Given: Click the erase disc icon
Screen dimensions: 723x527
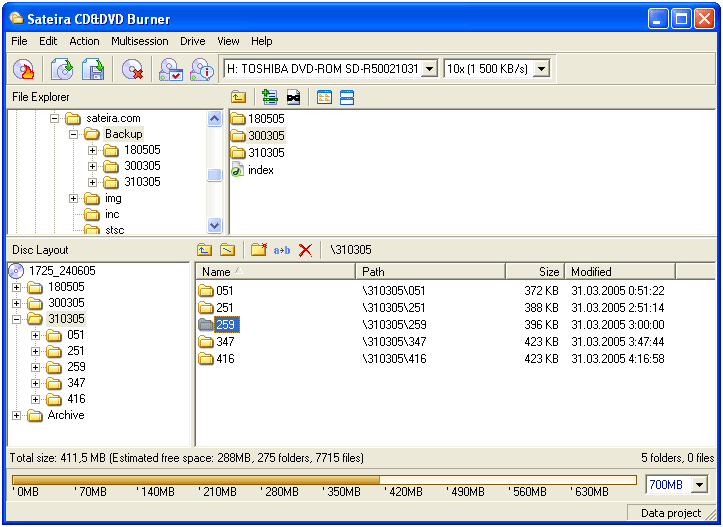Looking at the screenshot, I should [132, 69].
